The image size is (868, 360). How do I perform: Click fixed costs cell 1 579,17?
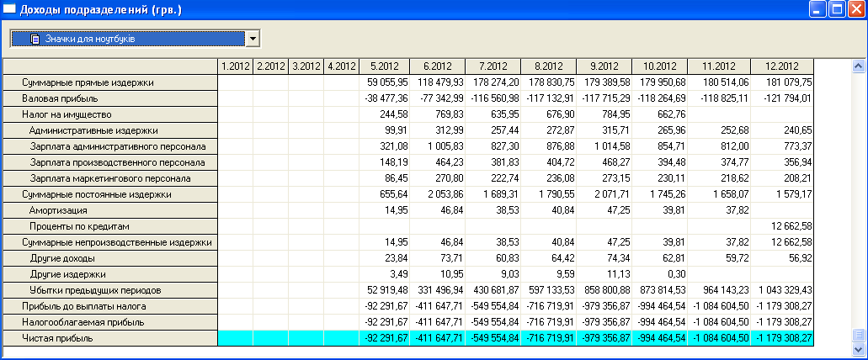(782, 194)
